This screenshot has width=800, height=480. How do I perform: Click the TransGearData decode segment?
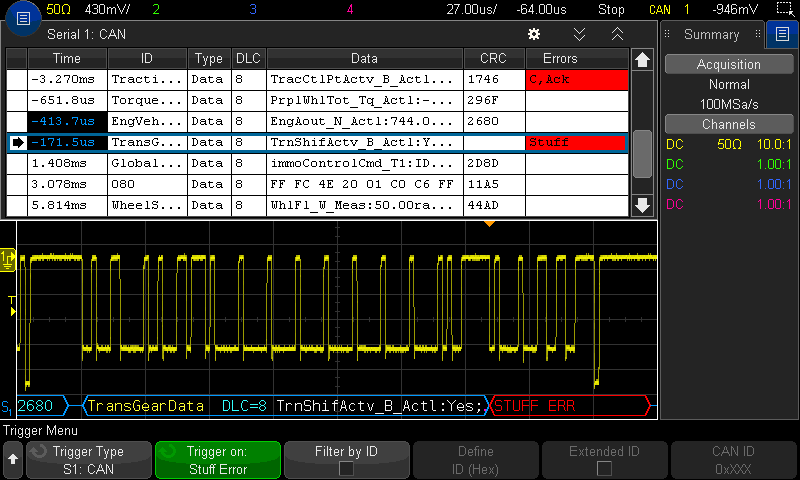click(x=145, y=406)
